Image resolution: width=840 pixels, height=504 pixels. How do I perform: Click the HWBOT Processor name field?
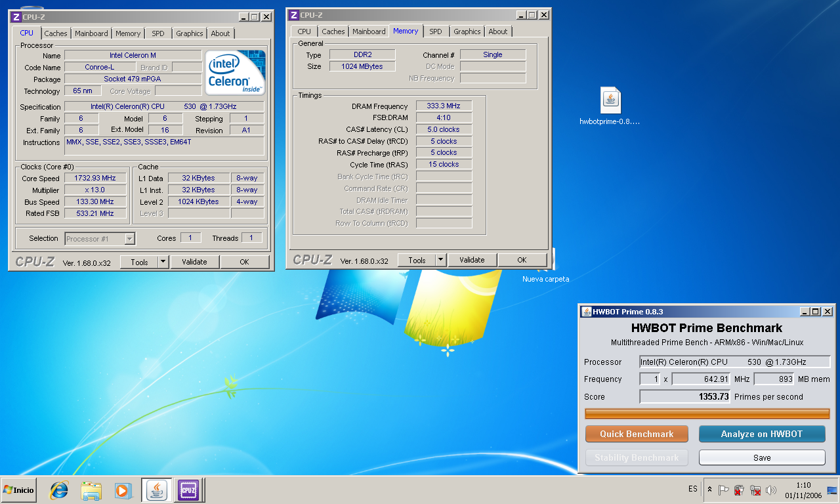tap(735, 362)
